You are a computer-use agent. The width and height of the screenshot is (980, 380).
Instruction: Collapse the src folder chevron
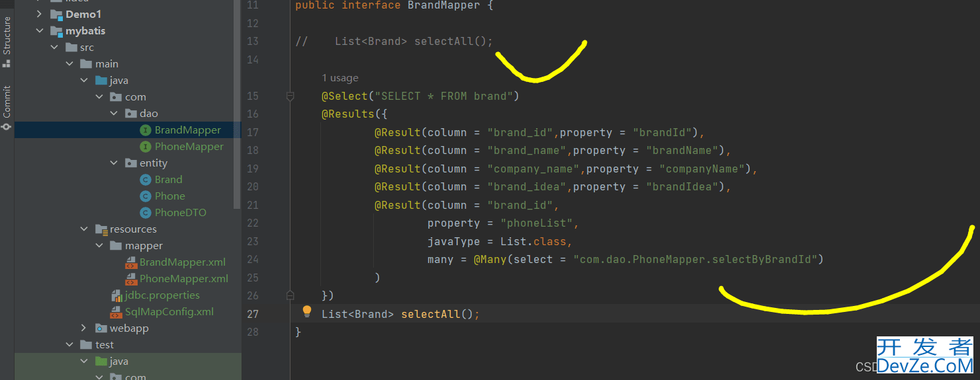54,48
